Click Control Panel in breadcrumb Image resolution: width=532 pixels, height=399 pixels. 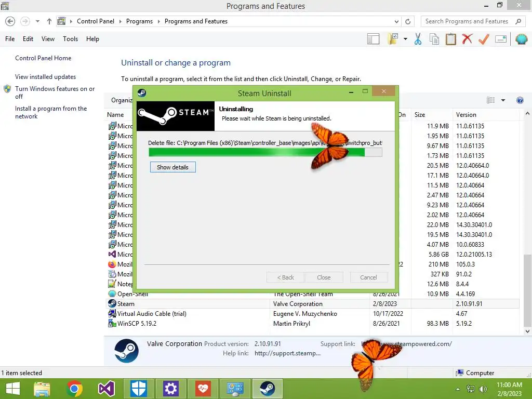tap(96, 21)
